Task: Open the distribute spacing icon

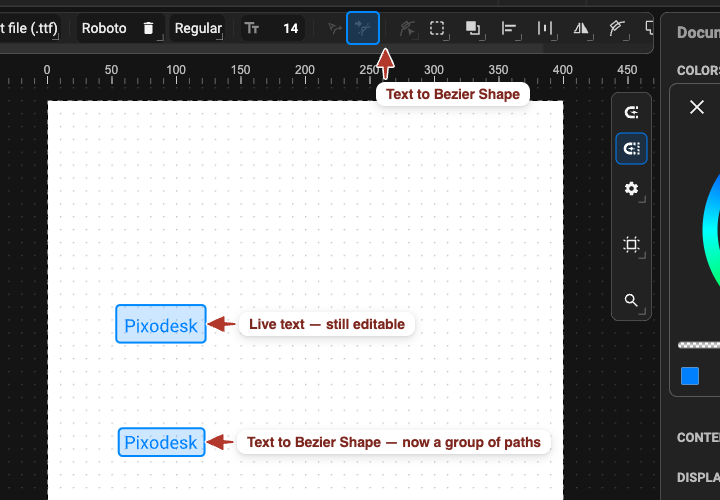Action: (x=545, y=28)
